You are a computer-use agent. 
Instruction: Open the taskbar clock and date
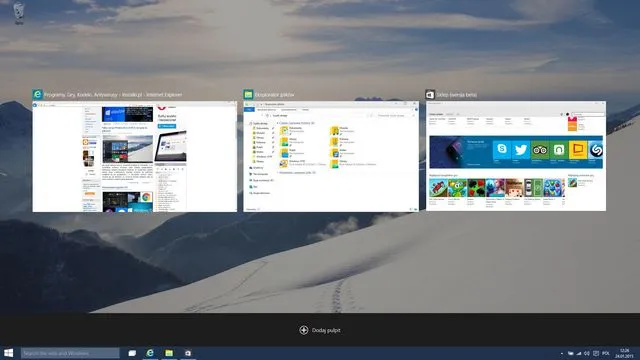(624, 353)
